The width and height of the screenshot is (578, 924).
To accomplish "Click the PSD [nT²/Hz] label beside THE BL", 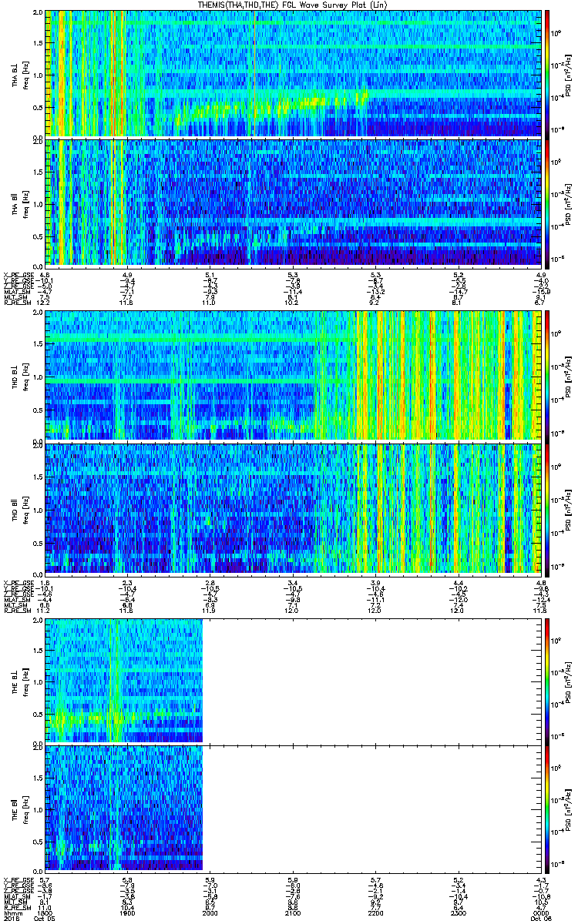I will (570, 681).
